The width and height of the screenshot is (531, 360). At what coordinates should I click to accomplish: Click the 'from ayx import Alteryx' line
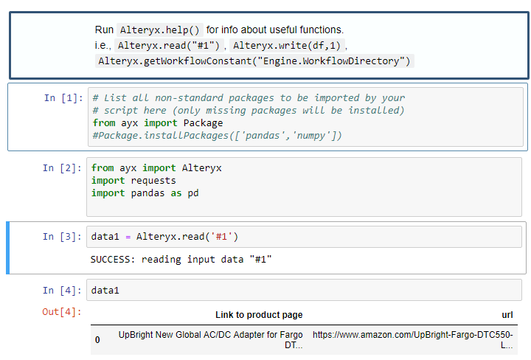(x=156, y=168)
